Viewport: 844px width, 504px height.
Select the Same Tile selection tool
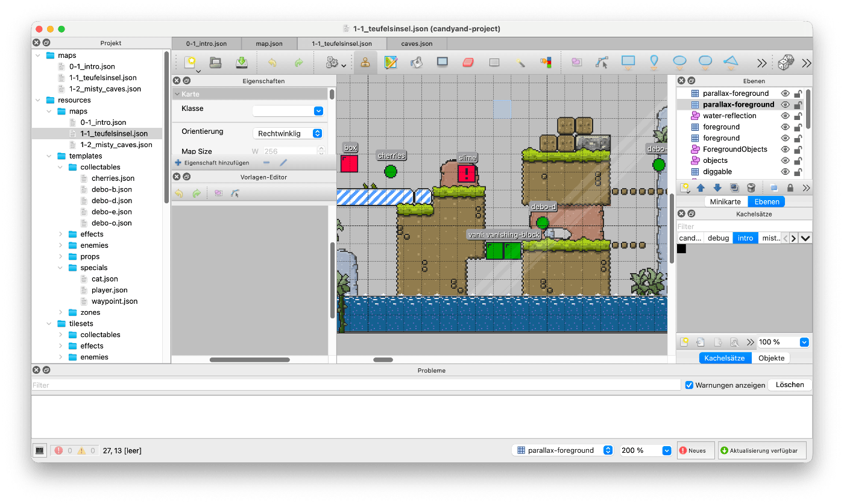pyautogui.click(x=546, y=62)
